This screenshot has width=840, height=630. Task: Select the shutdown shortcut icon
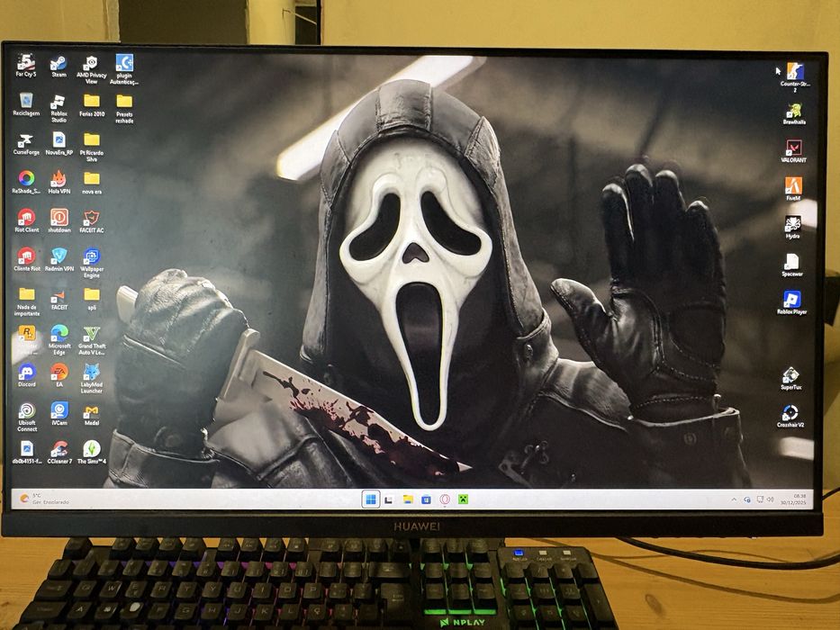tap(59, 220)
